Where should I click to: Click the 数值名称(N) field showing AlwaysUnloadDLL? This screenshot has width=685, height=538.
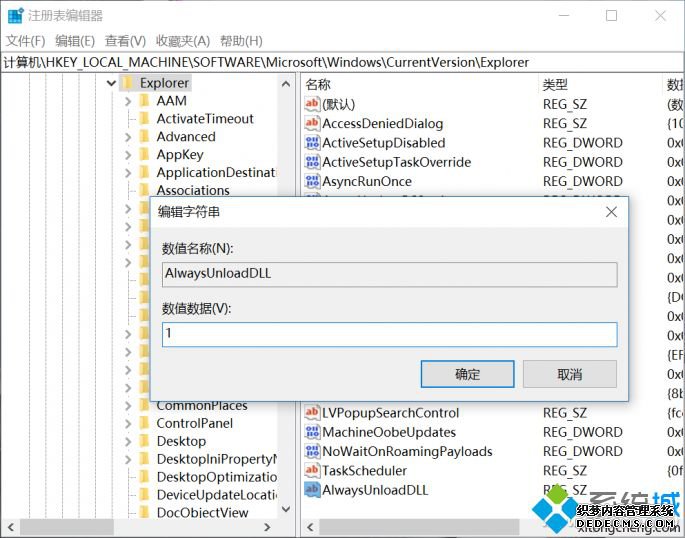tap(389, 274)
